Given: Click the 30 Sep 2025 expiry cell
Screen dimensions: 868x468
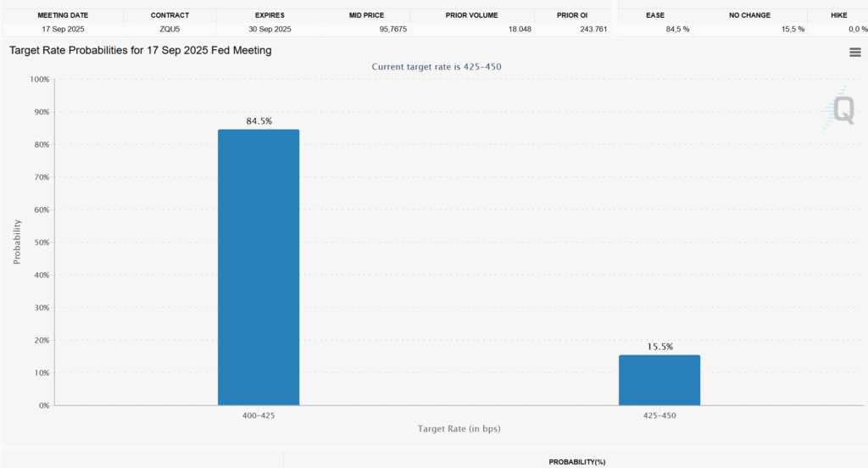Looking at the screenshot, I should (270, 30).
